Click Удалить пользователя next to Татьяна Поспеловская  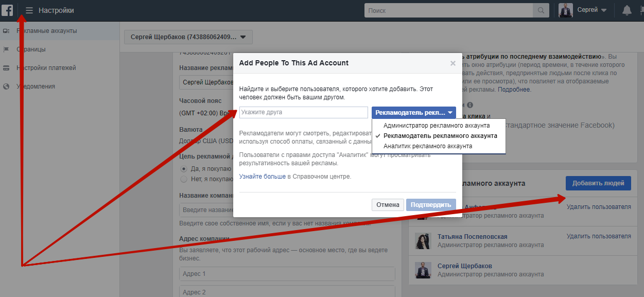tap(598, 236)
